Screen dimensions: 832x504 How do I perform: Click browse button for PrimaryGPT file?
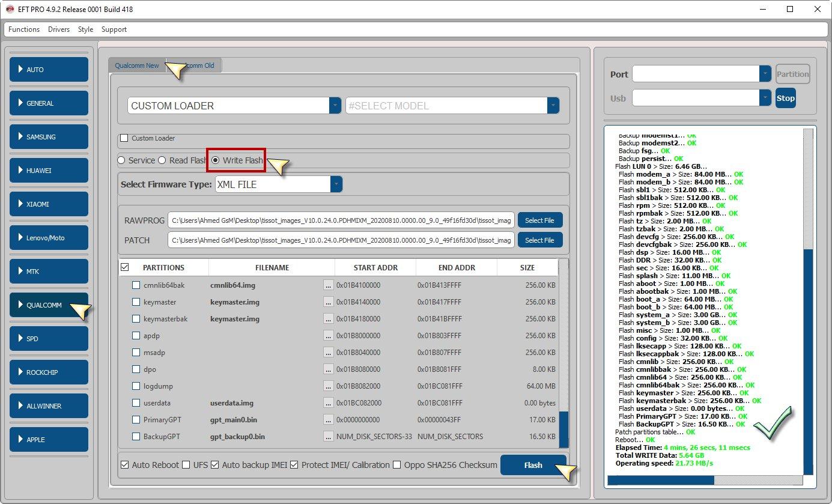pos(328,420)
